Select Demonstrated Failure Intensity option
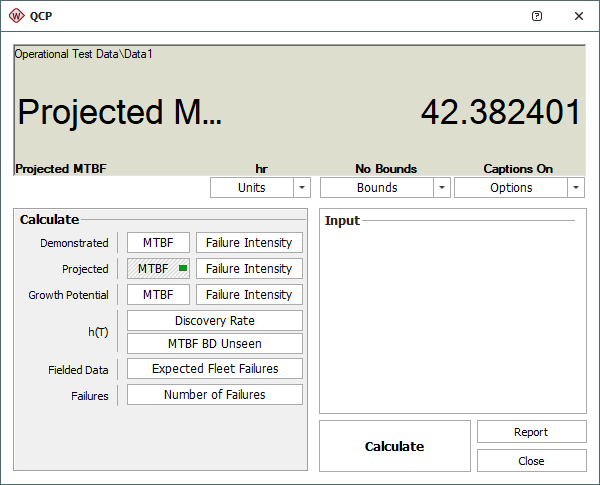600x485 pixels. (249, 243)
